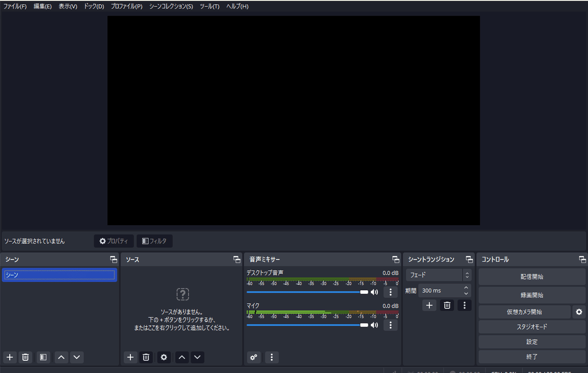
Task: Move scene up with arrow icon
Action: [61, 357]
